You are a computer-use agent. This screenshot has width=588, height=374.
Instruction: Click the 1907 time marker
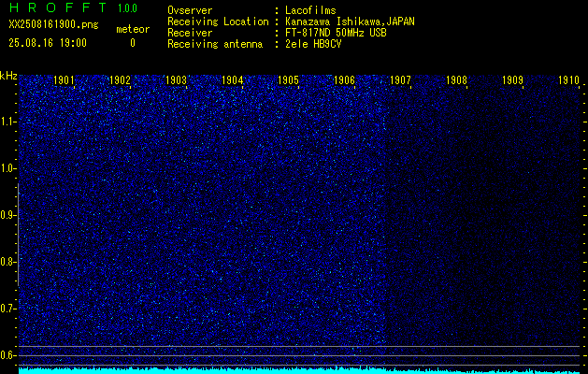coord(400,79)
